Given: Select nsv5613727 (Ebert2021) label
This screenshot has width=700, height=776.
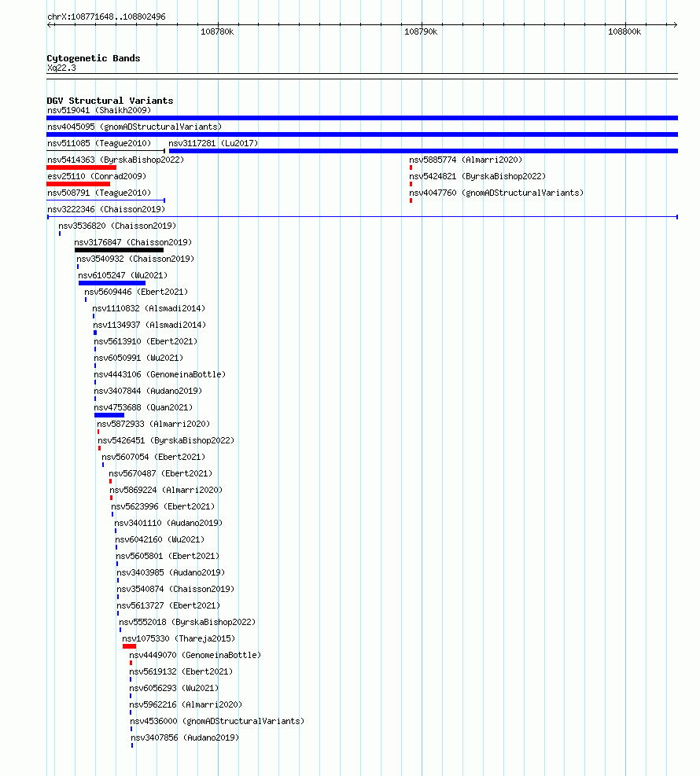Looking at the screenshot, I should [168, 605].
